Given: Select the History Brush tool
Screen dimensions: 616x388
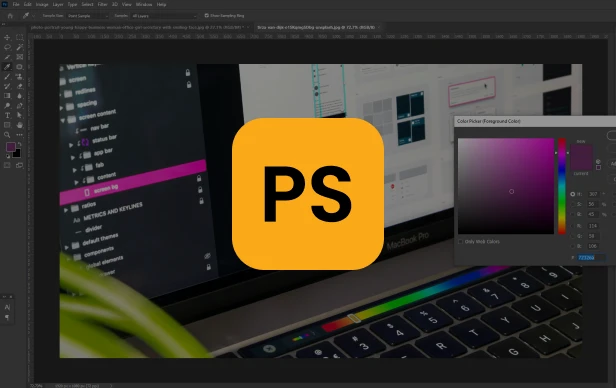Looking at the screenshot, I should 7,86.
